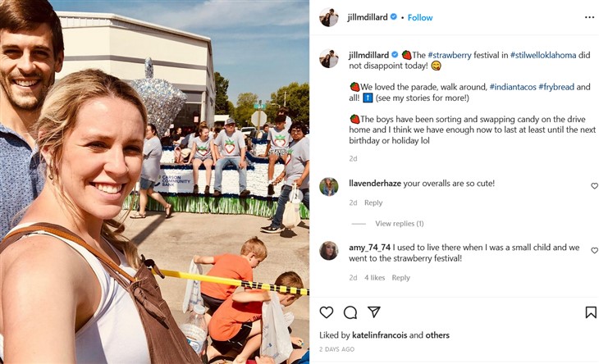
Task: Share post via paper plane icon
Action: coord(374,312)
